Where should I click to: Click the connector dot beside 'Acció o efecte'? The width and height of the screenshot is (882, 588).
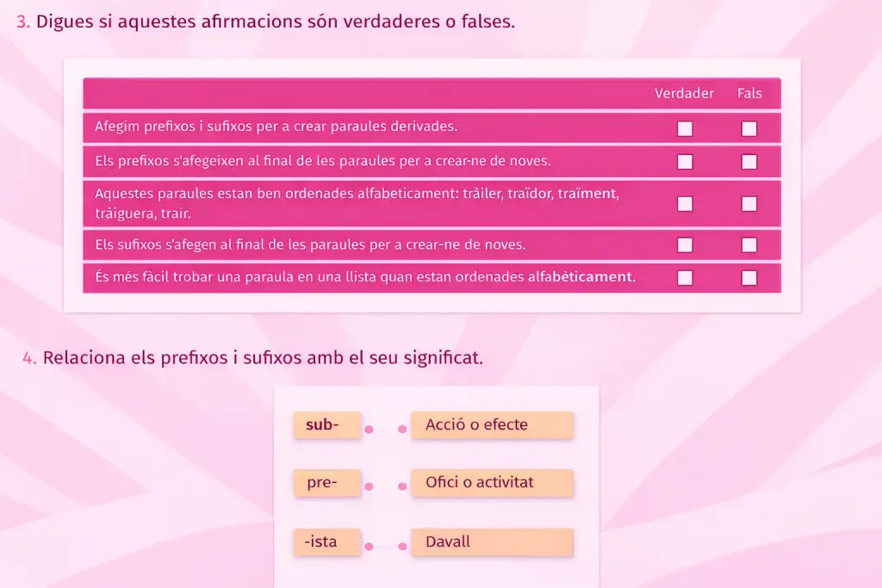tap(402, 429)
